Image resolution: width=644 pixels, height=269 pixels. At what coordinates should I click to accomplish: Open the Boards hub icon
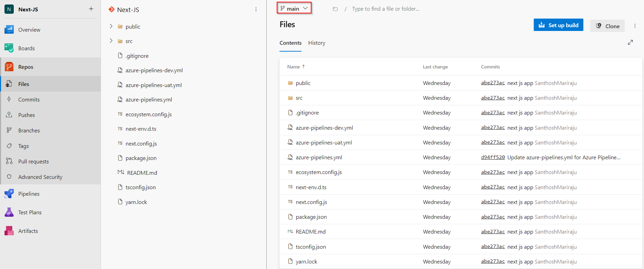(9, 48)
